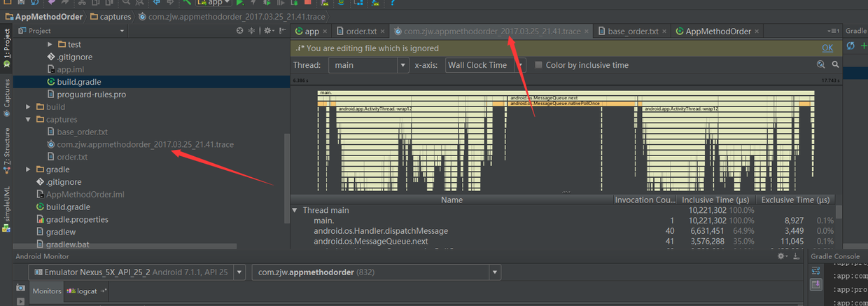Click the red Stop icon in toolbar
Screen dimensions: 868x306
coord(307,3)
